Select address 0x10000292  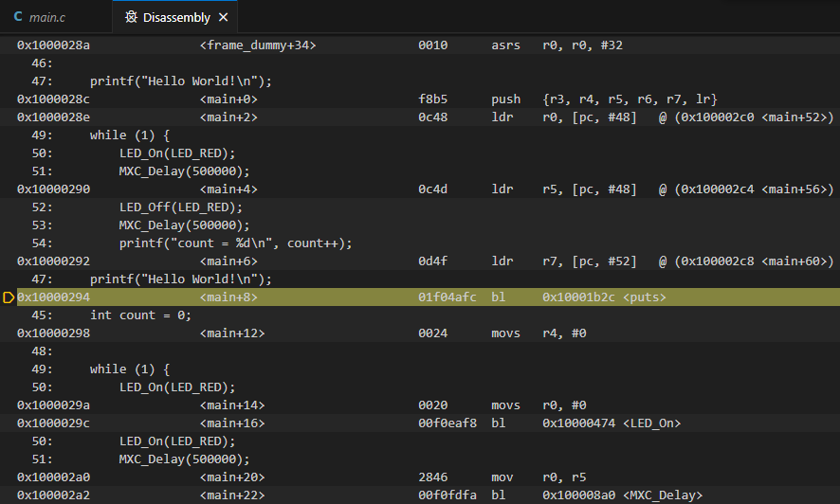pyautogui.click(x=54, y=261)
